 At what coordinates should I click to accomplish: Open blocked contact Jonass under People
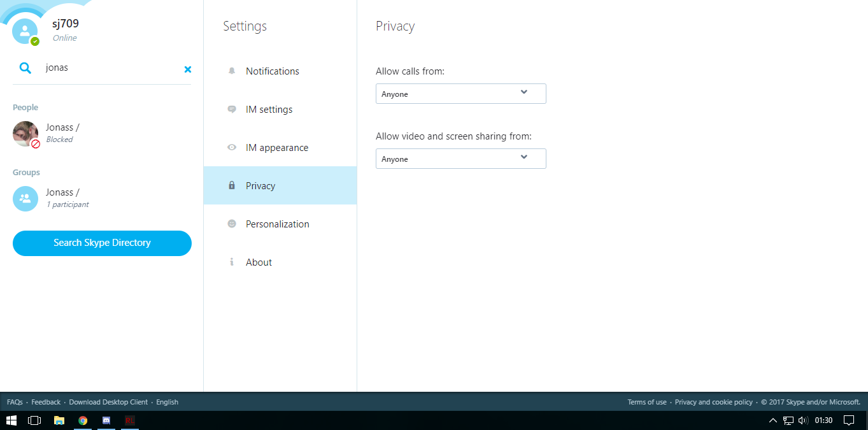pyautogui.click(x=102, y=134)
